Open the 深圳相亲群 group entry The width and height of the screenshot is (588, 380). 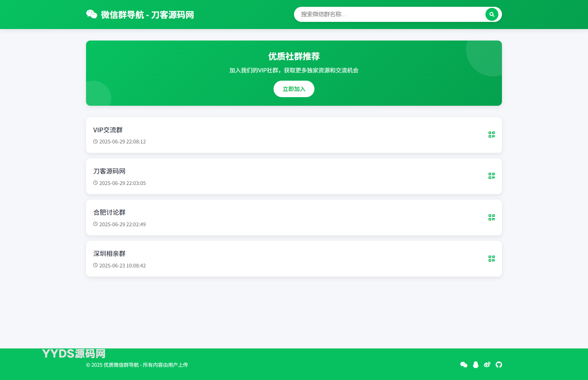coord(109,253)
